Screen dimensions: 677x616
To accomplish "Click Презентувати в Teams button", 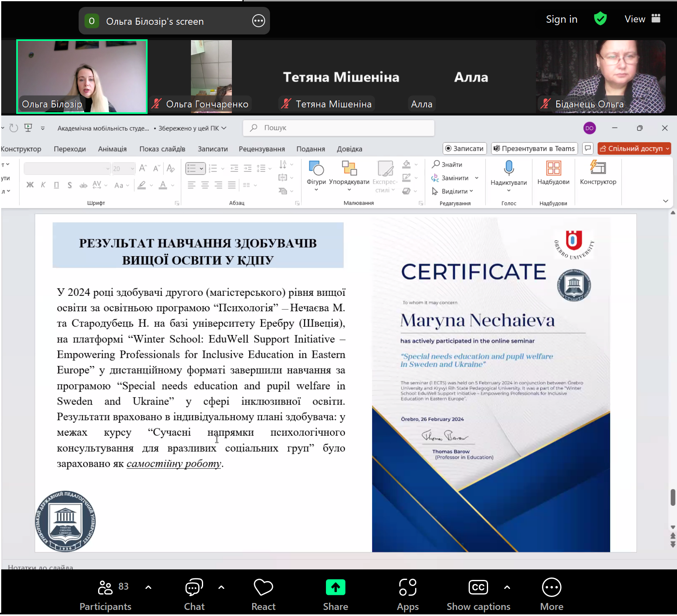I will tap(534, 149).
